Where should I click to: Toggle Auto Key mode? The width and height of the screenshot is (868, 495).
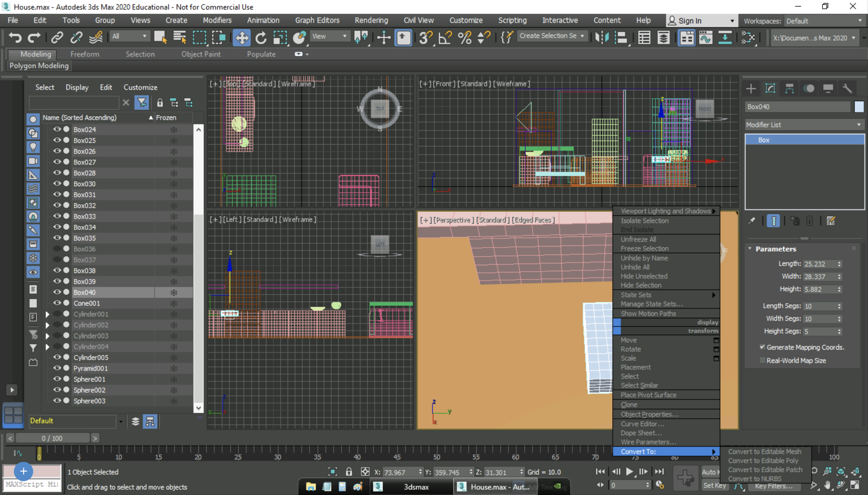(x=710, y=471)
